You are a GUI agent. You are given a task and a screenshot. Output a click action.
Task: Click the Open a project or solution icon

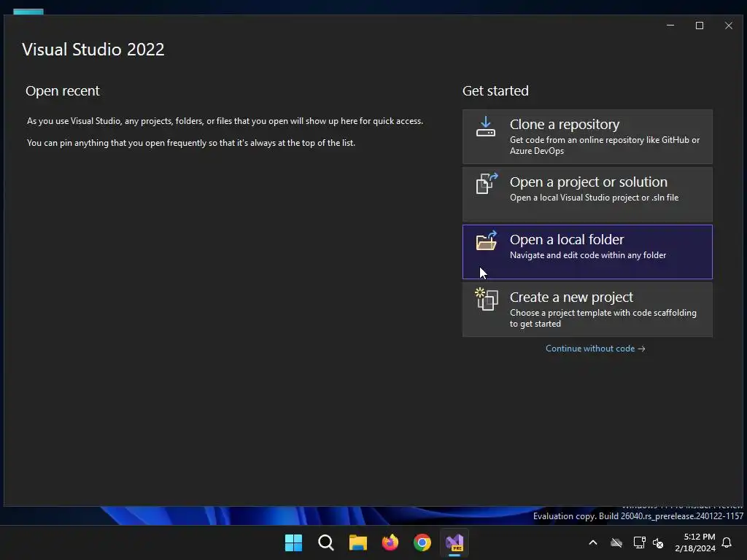(x=487, y=183)
